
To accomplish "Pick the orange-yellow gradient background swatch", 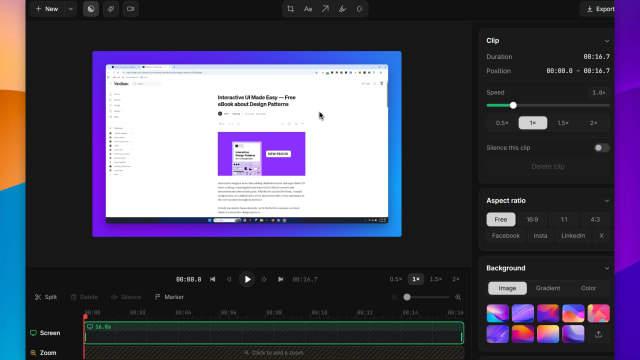I will pos(548,334).
